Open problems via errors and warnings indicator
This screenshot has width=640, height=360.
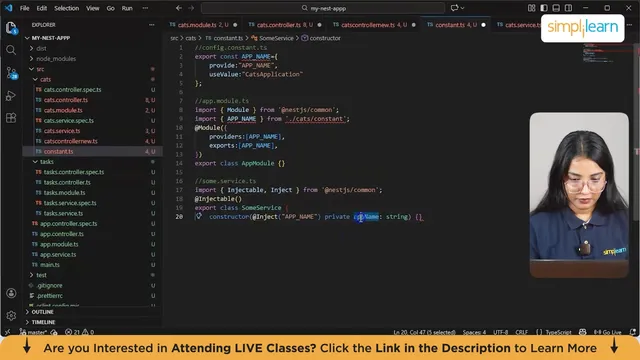[x=80, y=332]
